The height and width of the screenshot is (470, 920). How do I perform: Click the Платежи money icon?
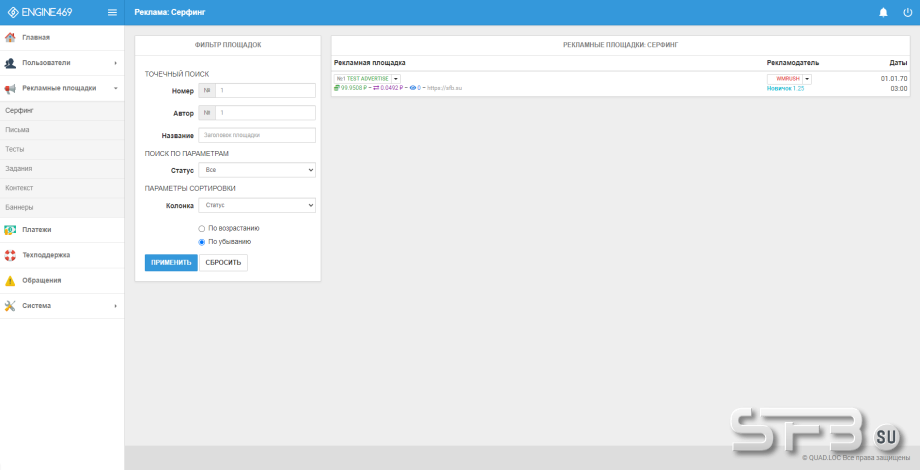[10, 230]
